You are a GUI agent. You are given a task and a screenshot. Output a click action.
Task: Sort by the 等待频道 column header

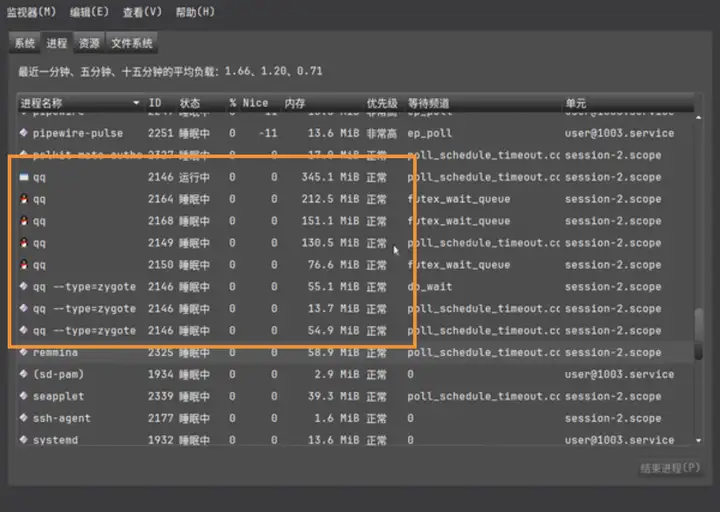[428, 102]
